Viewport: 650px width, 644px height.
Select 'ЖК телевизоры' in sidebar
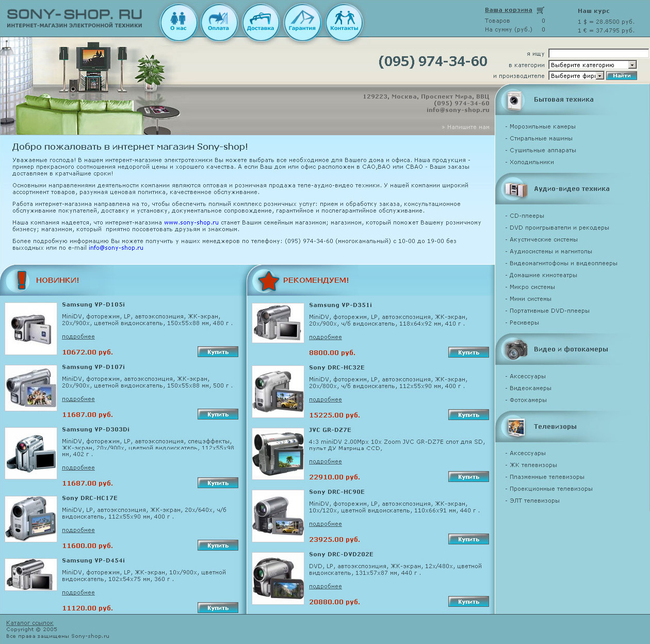pyautogui.click(x=533, y=465)
